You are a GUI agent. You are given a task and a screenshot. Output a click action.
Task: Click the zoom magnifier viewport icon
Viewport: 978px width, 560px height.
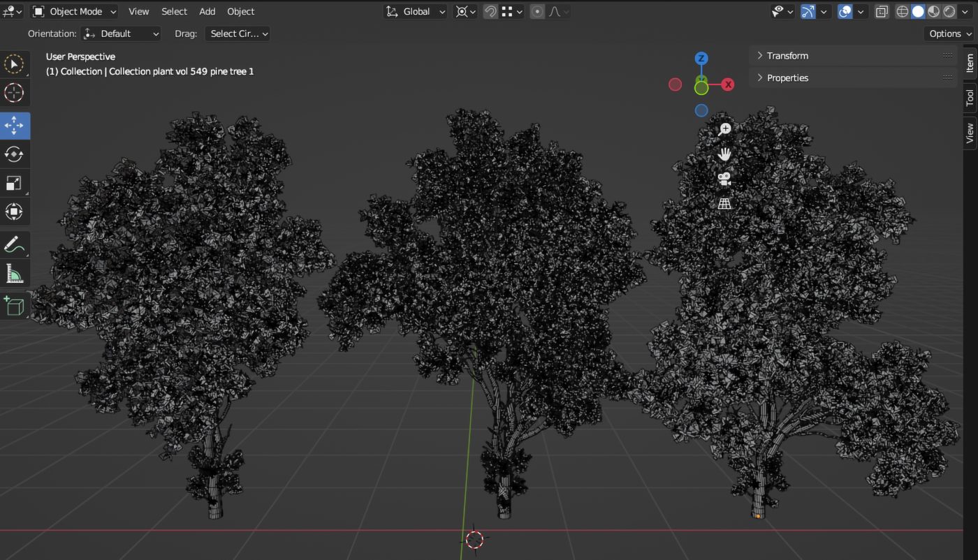coord(725,129)
